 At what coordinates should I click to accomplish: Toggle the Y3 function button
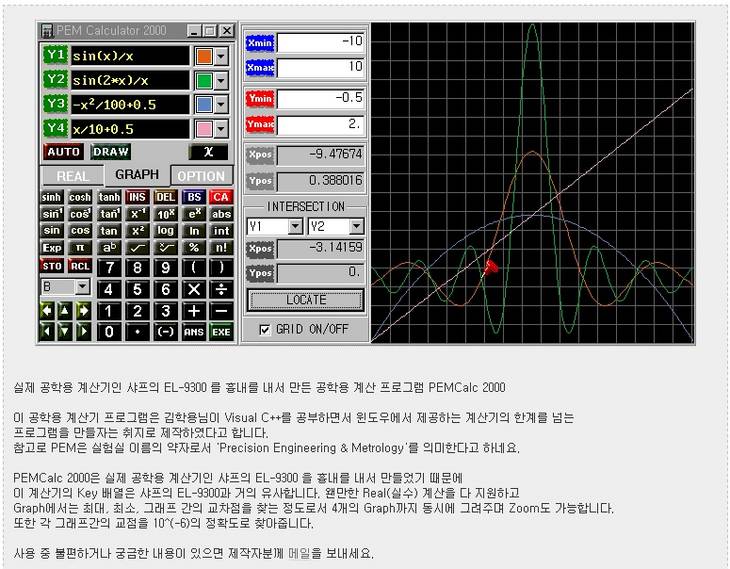point(55,103)
